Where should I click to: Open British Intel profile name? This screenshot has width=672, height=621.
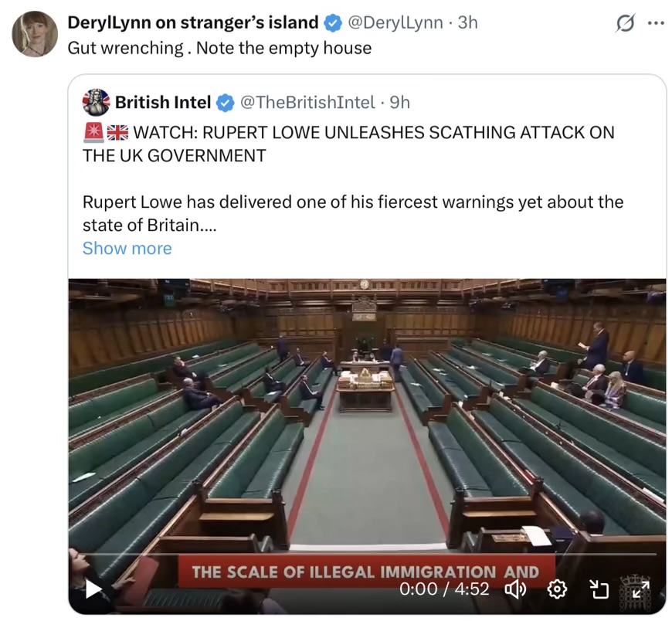pos(163,103)
